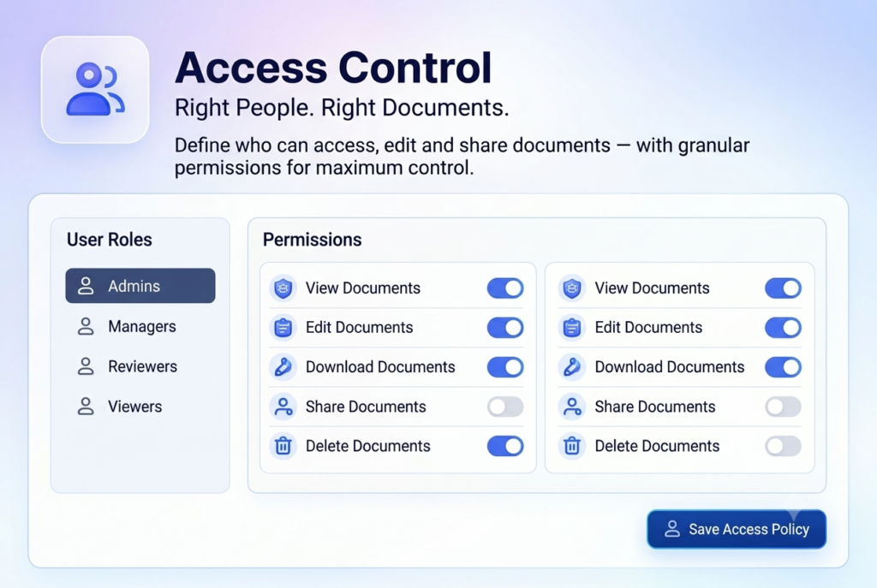
Task: Enable Share Documents toggle in left card
Action: pyautogui.click(x=505, y=407)
